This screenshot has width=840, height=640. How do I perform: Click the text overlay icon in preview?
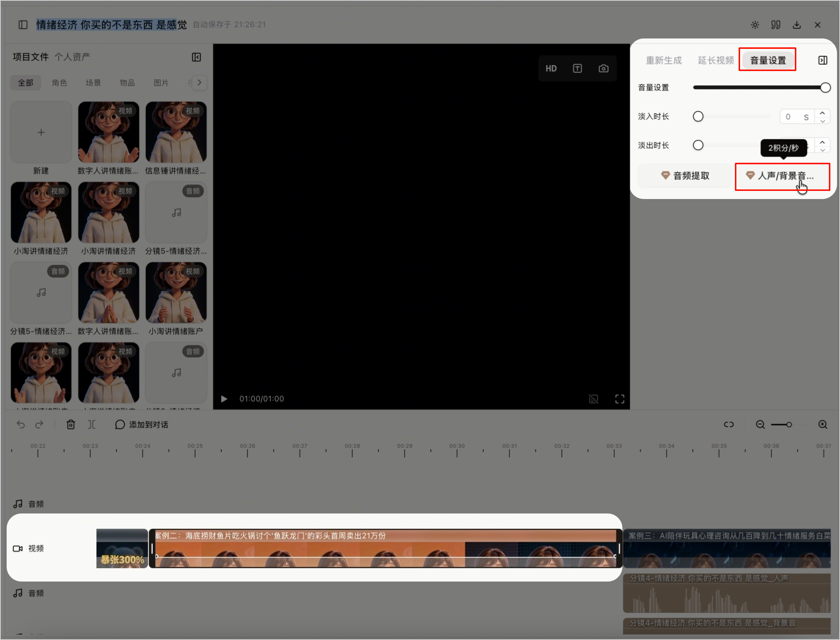[577, 68]
